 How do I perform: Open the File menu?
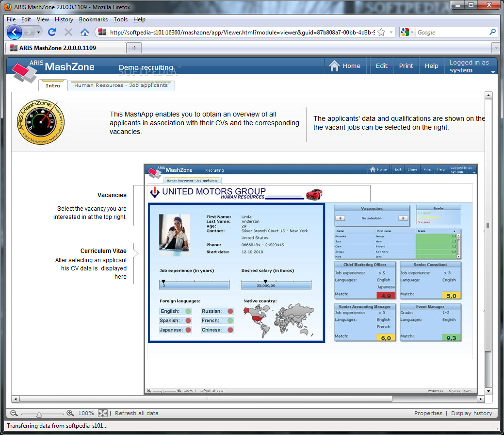(11, 19)
